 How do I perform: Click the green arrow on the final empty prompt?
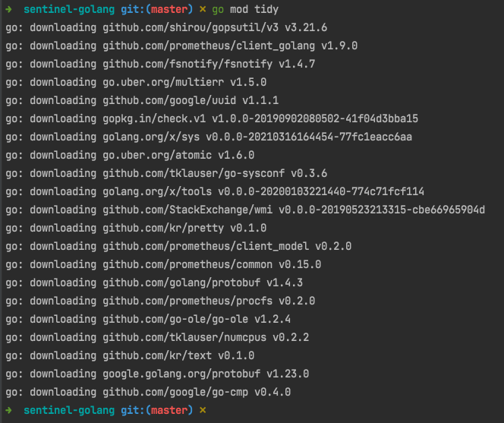point(8,410)
